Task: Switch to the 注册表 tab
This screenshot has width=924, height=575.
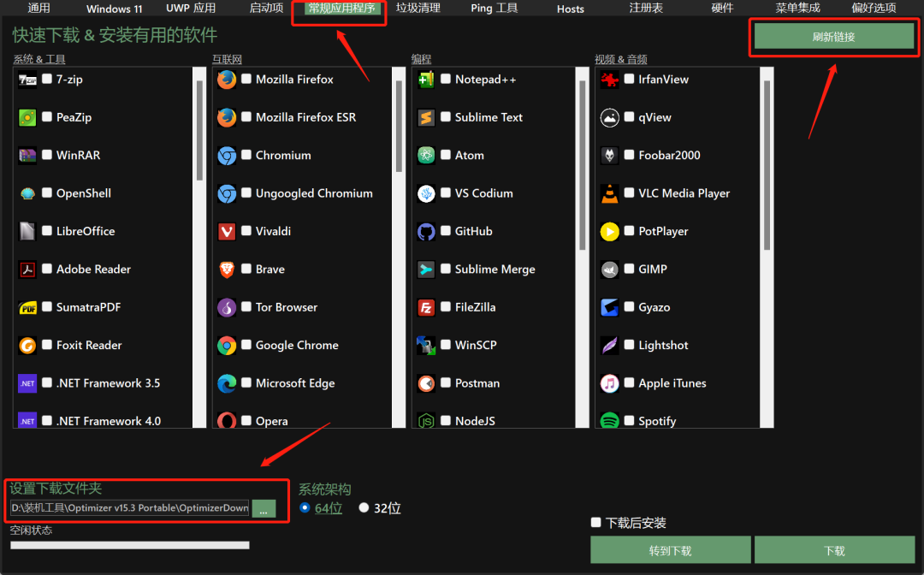Action: pyautogui.click(x=647, y=9)
